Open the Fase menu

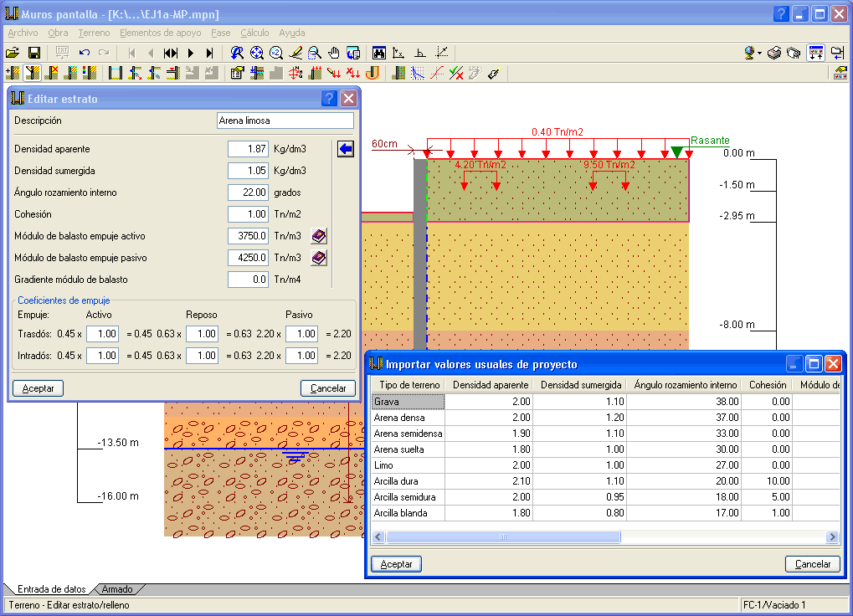pyautogui.click(x=220, y=33)
